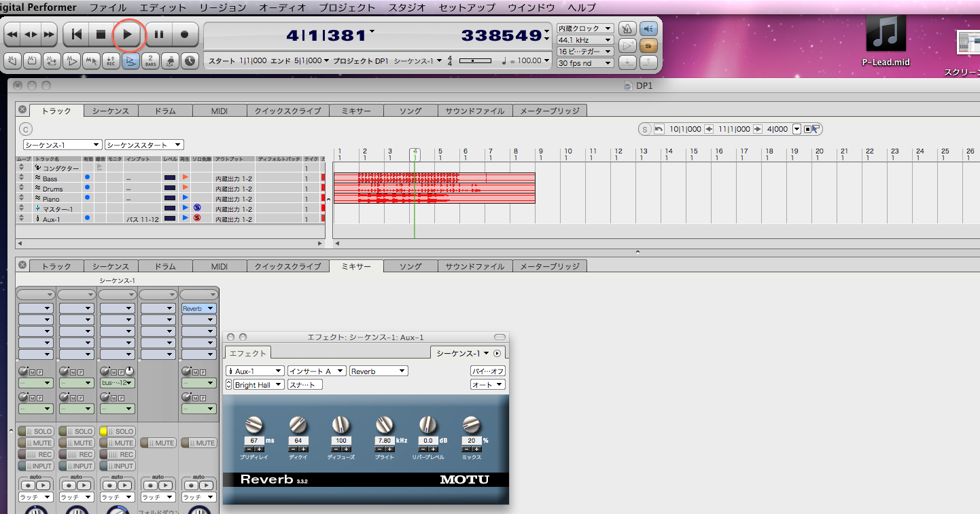Open the effect window's round arrow mini-menu
980x514 pixels.
point(497,353)
